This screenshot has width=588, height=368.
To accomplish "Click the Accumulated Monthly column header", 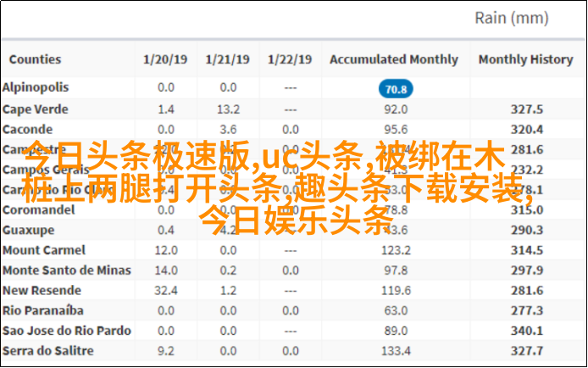I will pos(394,59).
